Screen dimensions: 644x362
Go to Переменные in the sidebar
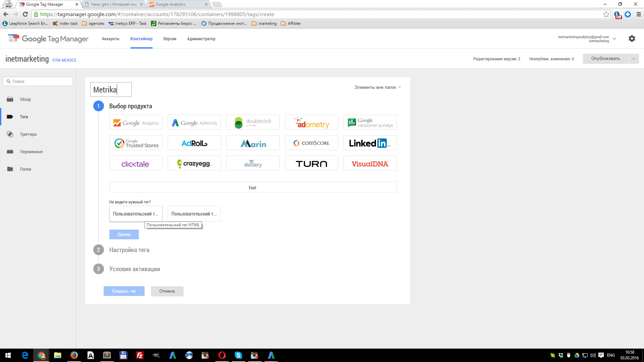tap(31, 152)
